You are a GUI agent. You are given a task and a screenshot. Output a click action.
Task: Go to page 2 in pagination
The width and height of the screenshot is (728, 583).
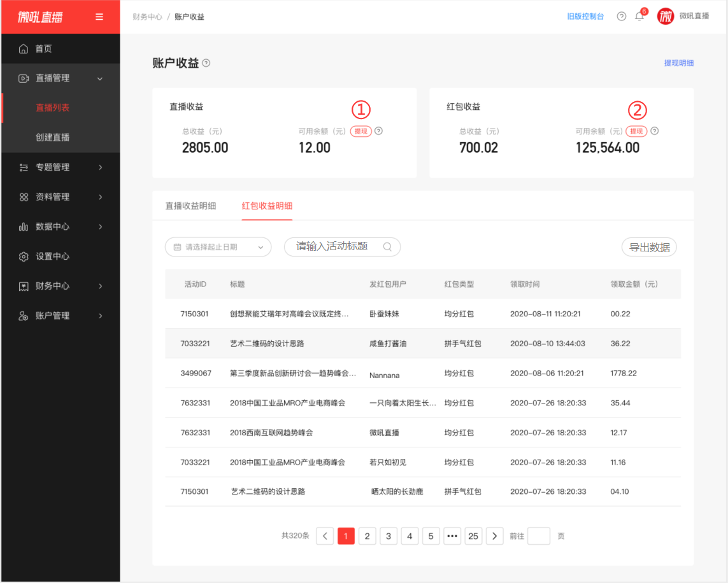coord(368,536)
